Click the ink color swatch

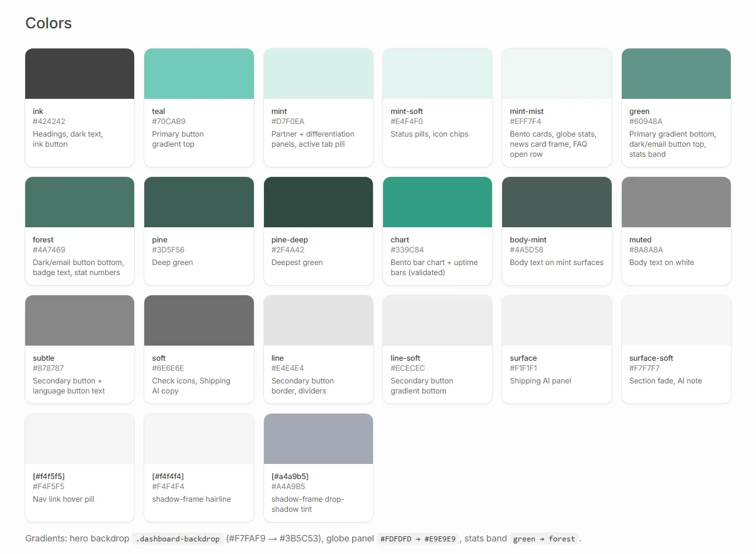coord(80,74)
